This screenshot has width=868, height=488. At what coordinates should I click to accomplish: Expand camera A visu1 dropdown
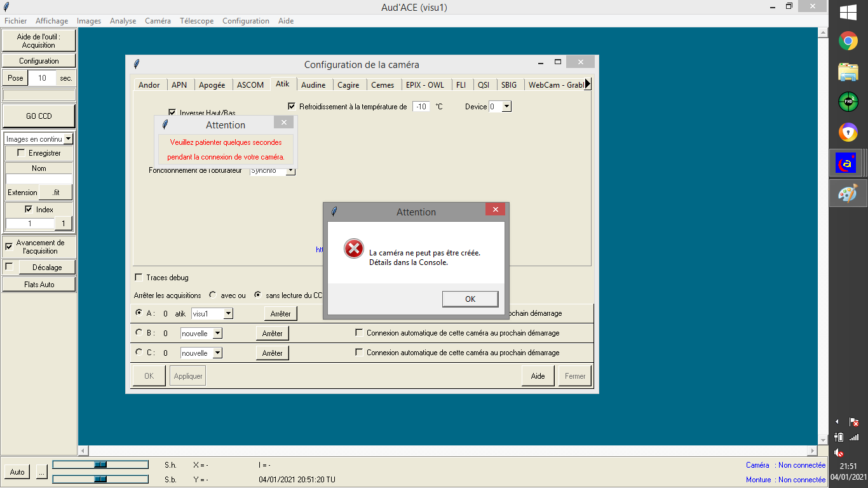pos(228,313)
